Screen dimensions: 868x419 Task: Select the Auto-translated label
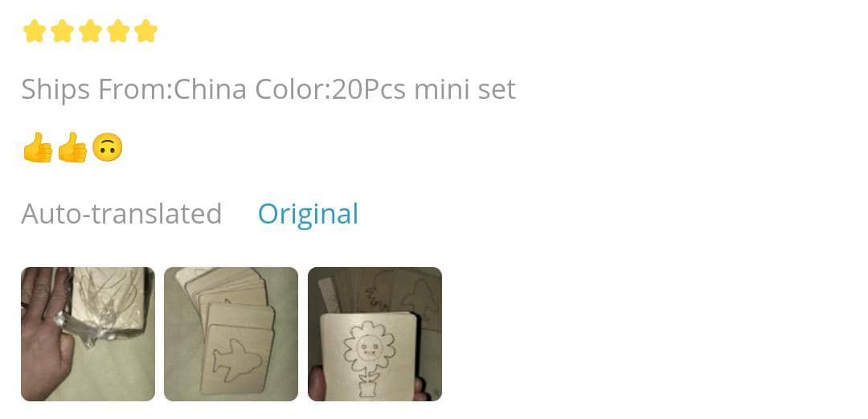point(122,214)
